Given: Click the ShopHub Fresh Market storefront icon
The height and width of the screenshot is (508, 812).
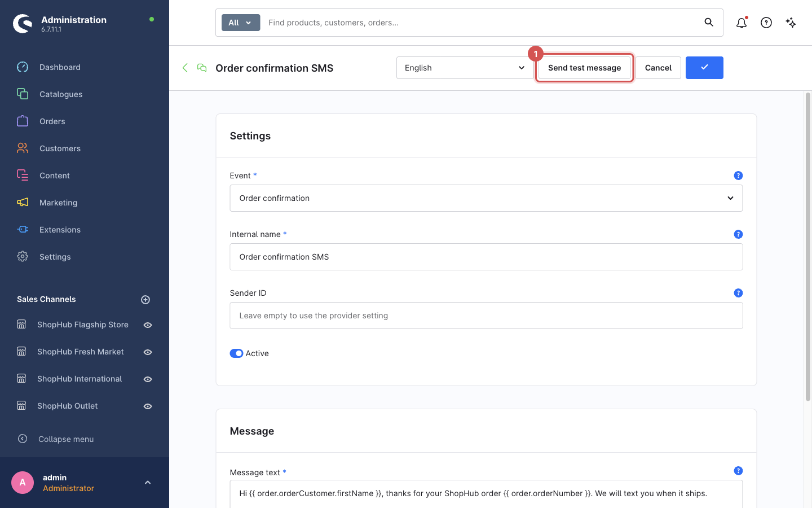Looking at the screenshot, I should click(21, 352).
